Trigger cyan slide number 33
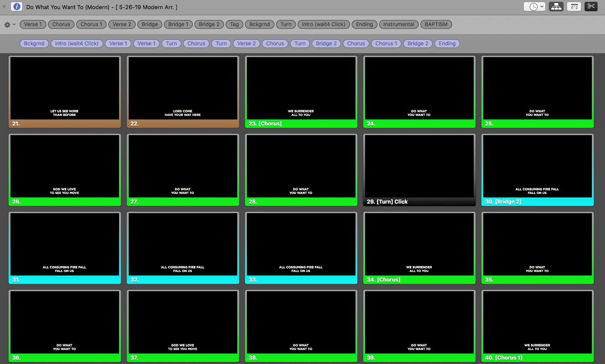 301,248
